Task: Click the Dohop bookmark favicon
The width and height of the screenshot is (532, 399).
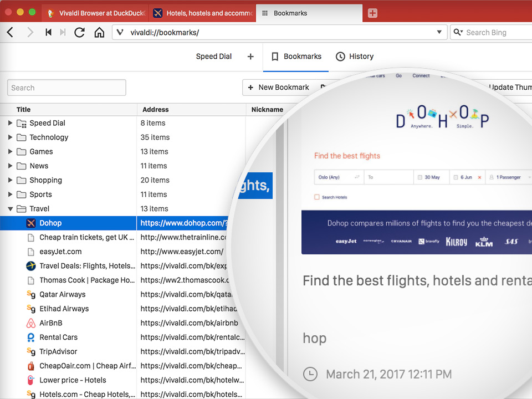Action: pyautogui.click(x=31, y=223)
